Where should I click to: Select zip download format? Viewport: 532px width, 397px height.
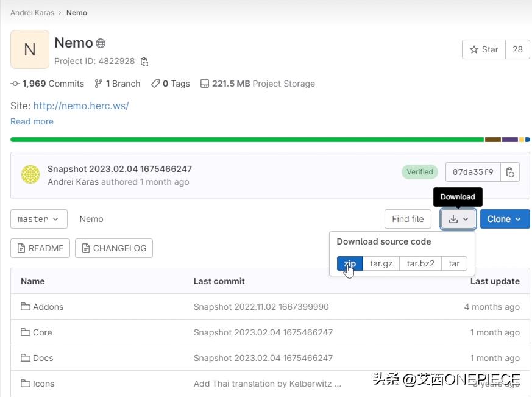[x=350, y=263]
